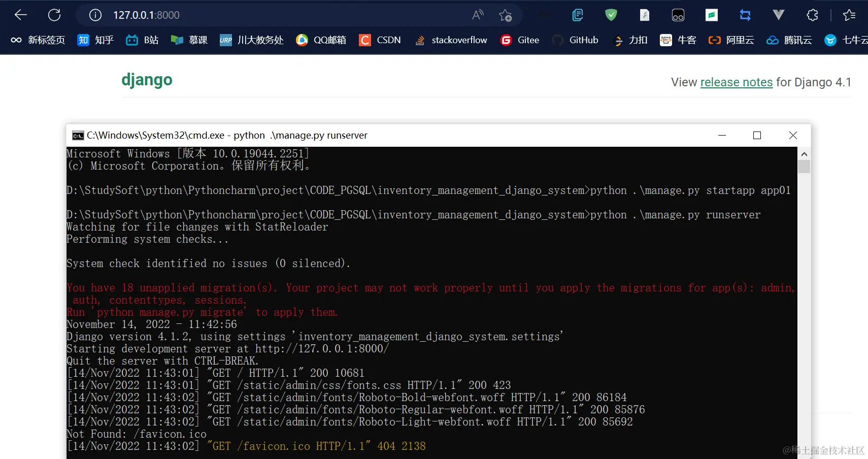Screen dimensions: 868x459
Task: Open the 知乎 bookmark
Action: (x=95, y=40)
